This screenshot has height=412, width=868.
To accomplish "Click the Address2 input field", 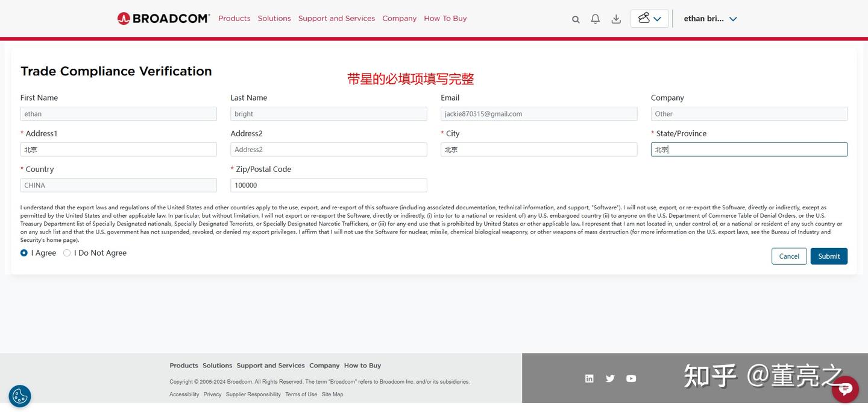I will [x=329, y=150].
